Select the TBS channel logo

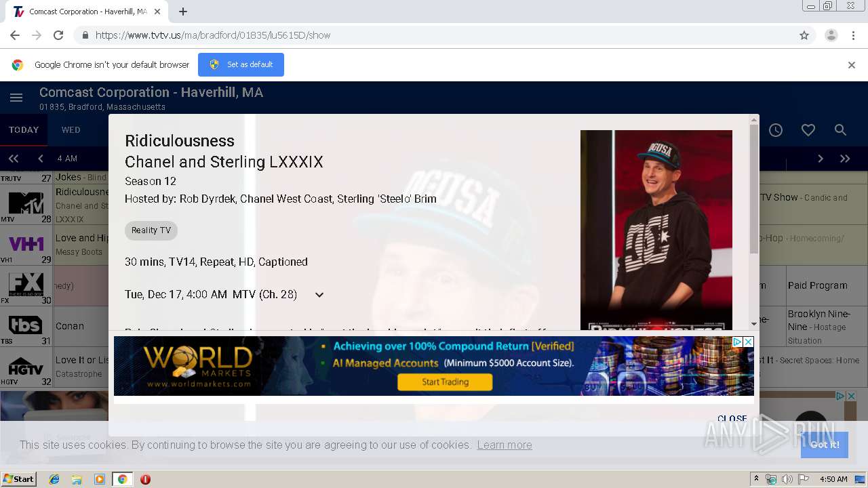[26, 325]
